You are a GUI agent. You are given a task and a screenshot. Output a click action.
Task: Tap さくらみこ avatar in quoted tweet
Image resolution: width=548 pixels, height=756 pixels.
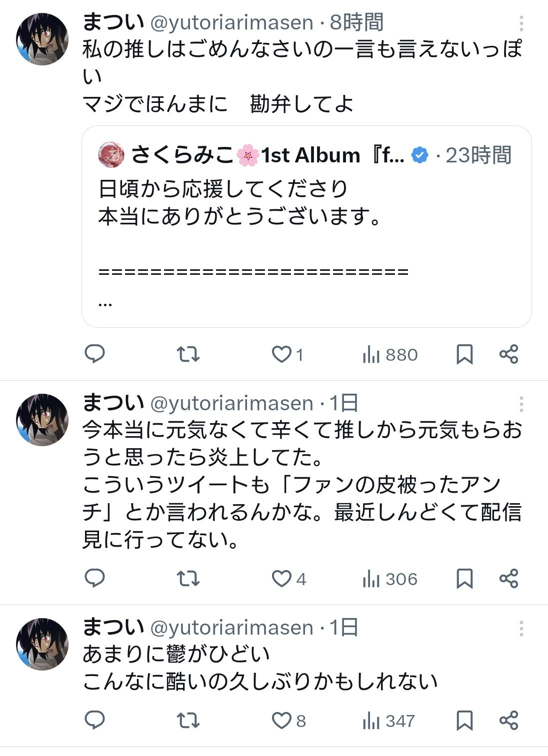tap(111, 155)
